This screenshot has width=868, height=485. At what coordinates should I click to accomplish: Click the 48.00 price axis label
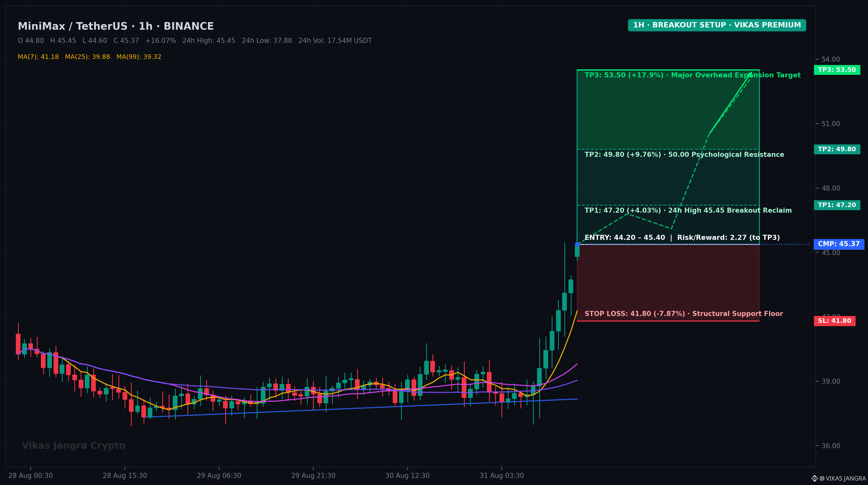831,188
